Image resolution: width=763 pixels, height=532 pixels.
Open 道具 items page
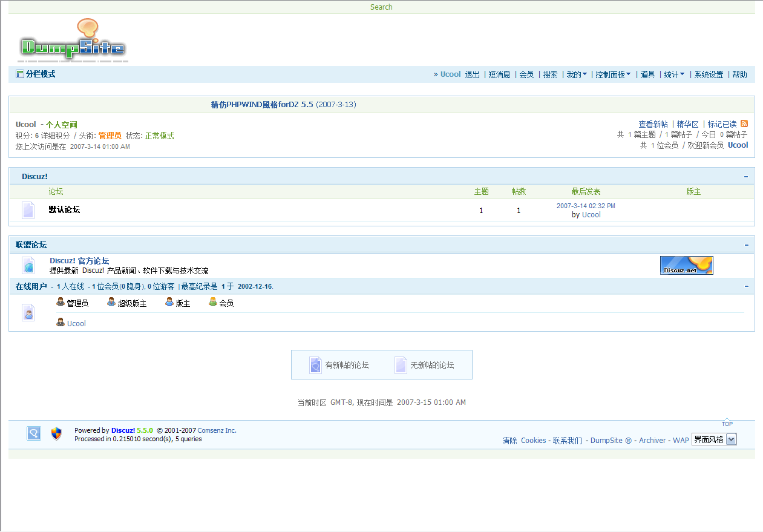pyautogui.click(x=647, y=74)
